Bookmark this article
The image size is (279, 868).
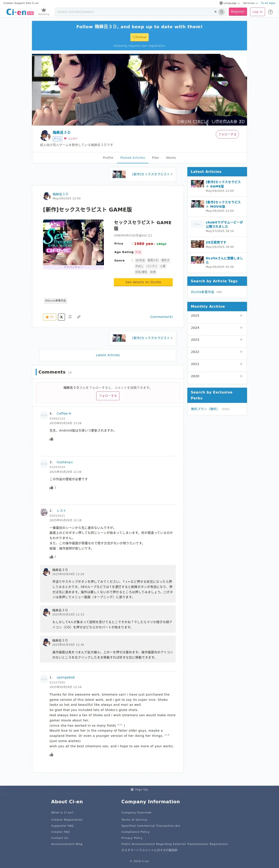(70, 317)
